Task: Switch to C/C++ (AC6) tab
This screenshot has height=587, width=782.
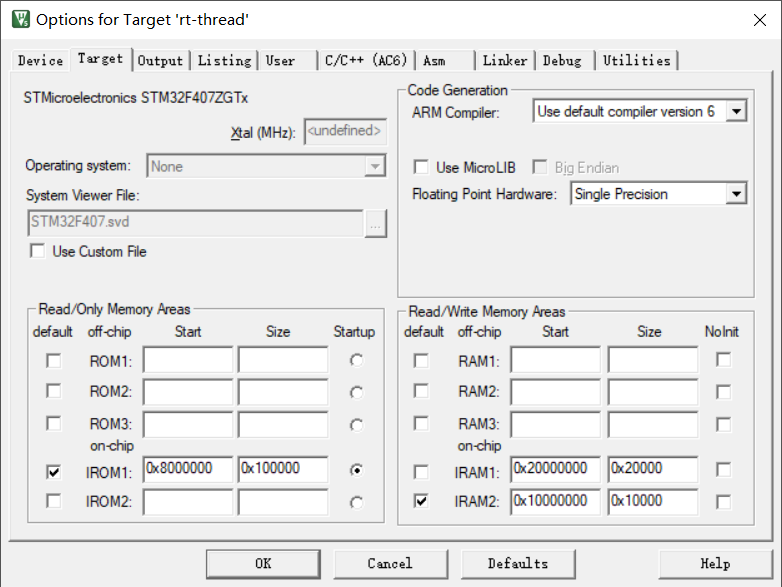Action: 366,61
